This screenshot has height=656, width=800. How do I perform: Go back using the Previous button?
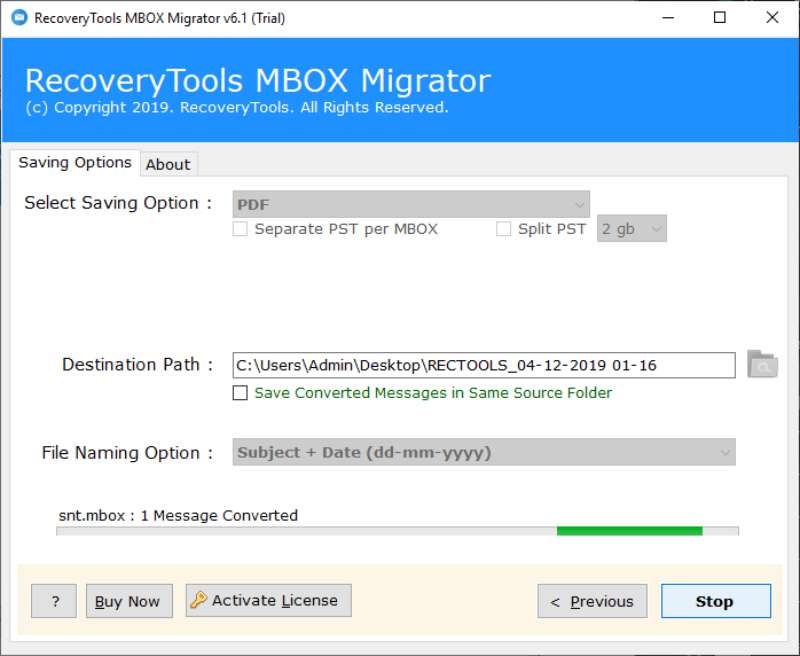click(x=592, y=601)
